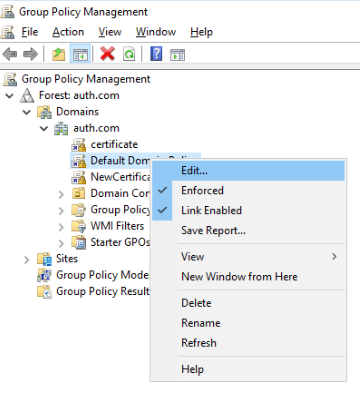This screenshot has width=360, height=397.
Task: Collapse the Domains node
Action: tap(27, 112)
